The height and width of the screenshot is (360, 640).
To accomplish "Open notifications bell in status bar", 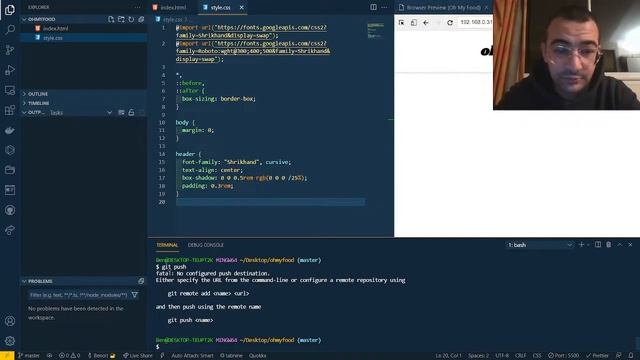I will [631, 356].
